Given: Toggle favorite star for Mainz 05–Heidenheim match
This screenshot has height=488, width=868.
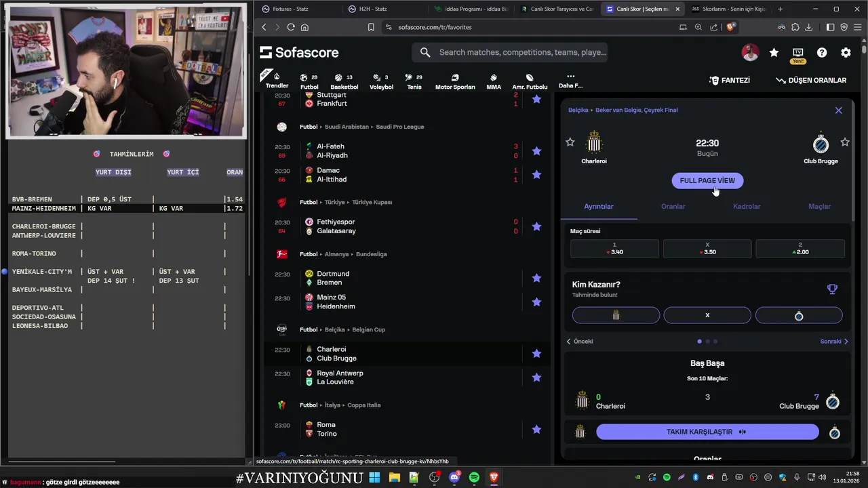Looking at the screenshot, I should [536, 302].
